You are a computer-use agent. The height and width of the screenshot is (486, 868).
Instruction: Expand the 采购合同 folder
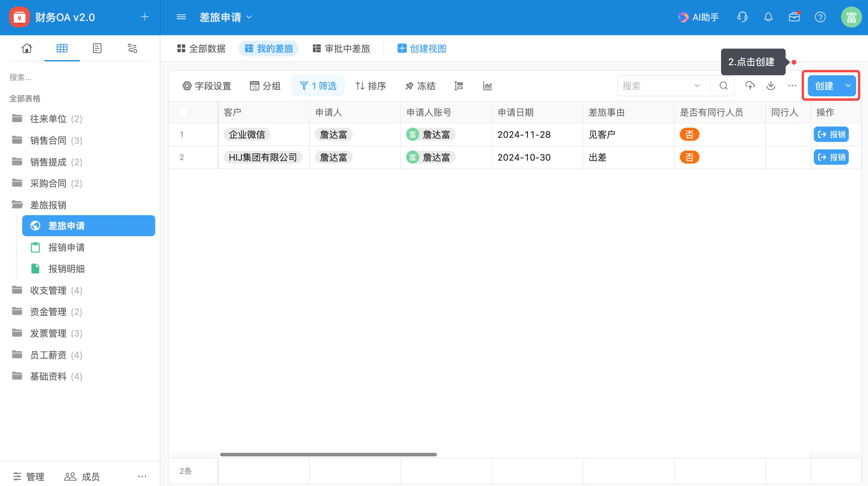click(47, 183)
